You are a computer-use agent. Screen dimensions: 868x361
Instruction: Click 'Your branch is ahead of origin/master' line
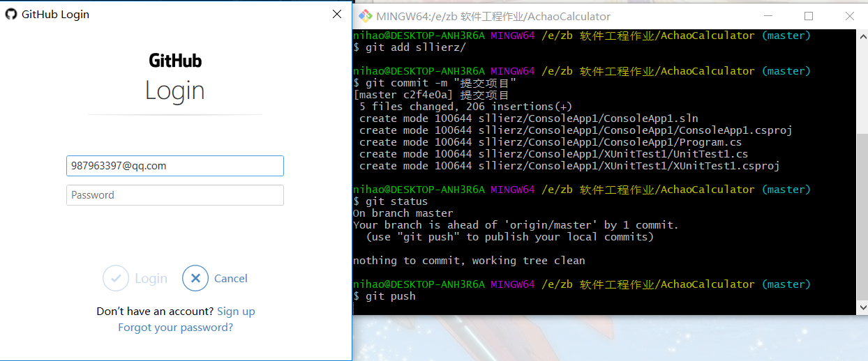pos(516,225)
